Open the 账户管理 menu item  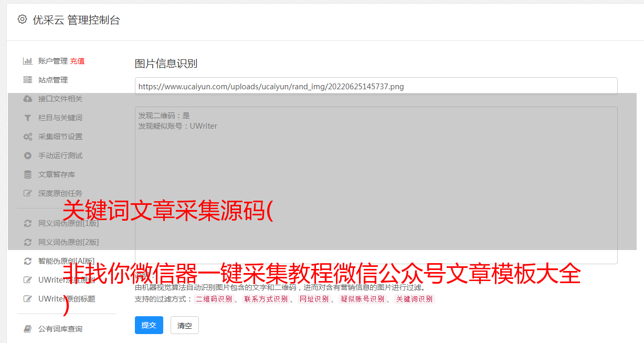(x=53, y=61)
